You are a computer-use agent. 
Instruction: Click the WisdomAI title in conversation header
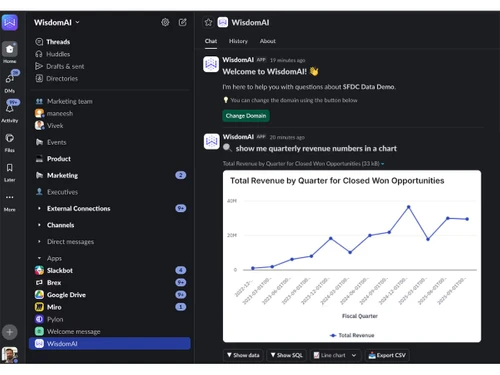[250, 22]
